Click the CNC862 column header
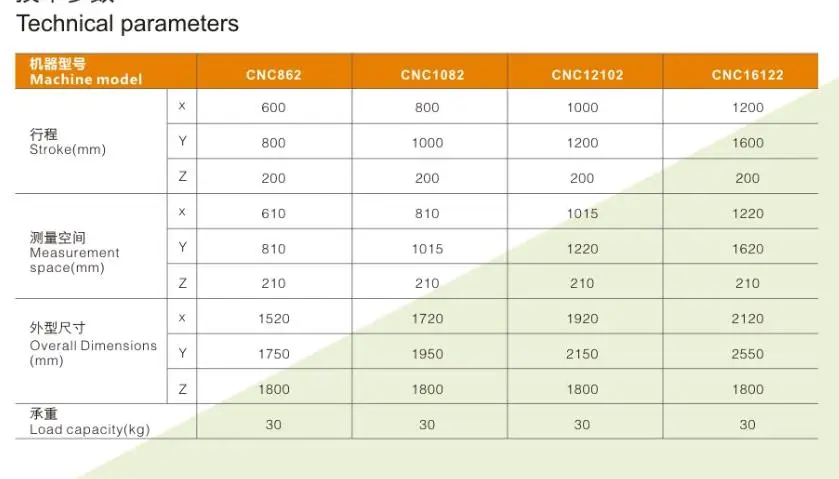The width and height of the screenshot is (839, 479). (273, 75)
